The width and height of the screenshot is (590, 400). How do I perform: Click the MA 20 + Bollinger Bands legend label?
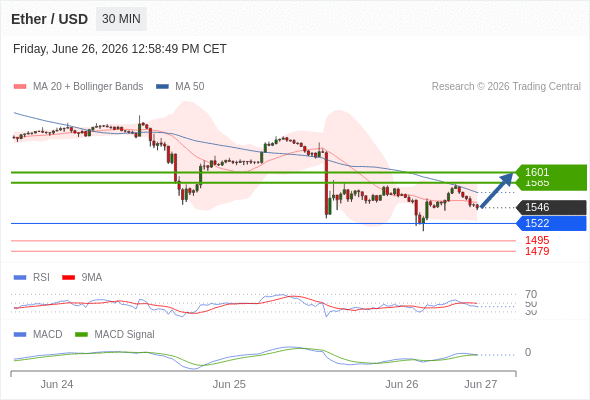88,87
